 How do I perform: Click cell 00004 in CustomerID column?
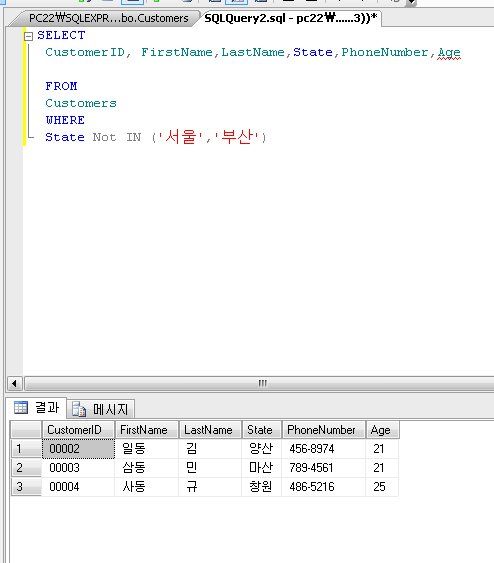point(78,487)
